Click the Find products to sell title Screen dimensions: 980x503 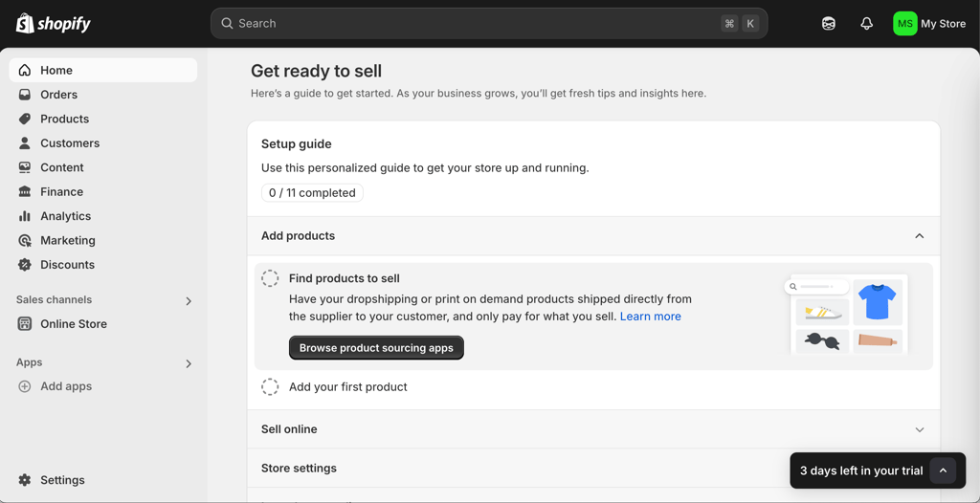(x=345, y=278)
